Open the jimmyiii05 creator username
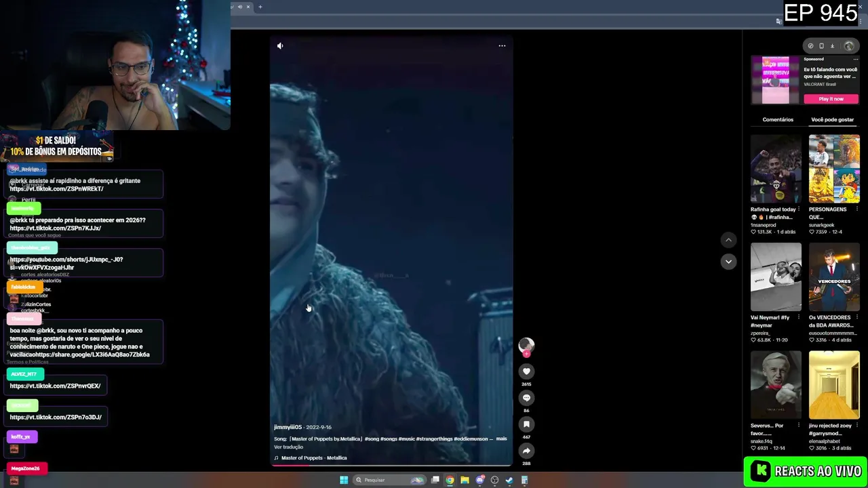 288,427
